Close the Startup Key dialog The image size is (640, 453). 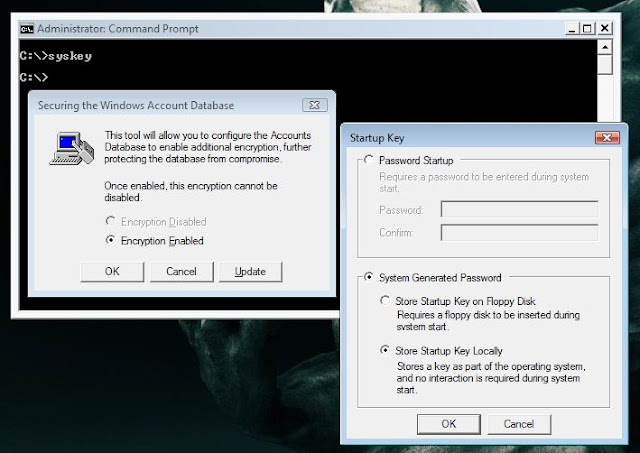pos(607,138)
